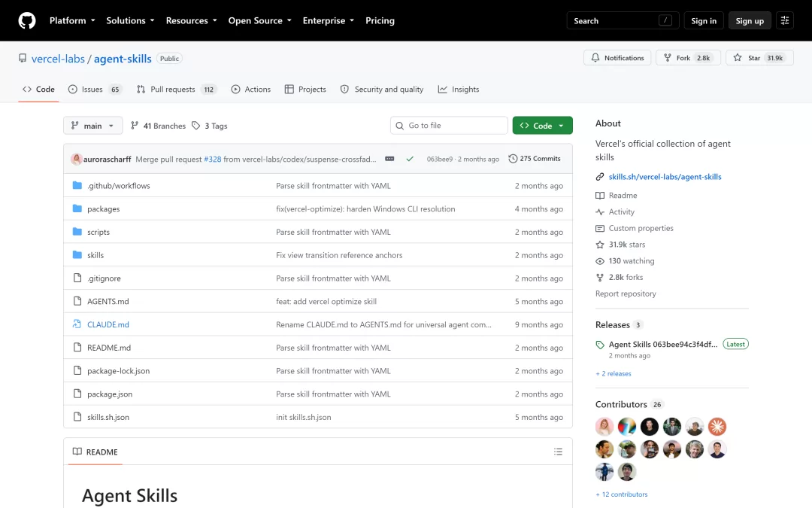
Task: Switch to the Insights tab
Action: tap(459, 89)
